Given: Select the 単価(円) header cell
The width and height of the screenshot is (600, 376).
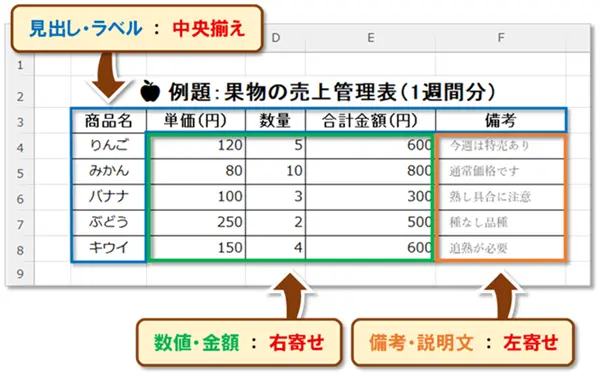Looking at the screenshot, I should [x=196, y=120].
